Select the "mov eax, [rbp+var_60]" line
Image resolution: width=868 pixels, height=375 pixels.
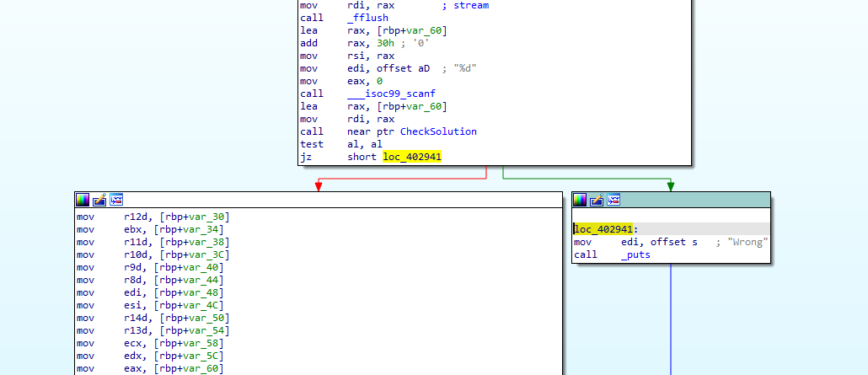pyautogui.click(x=150, y=369)
